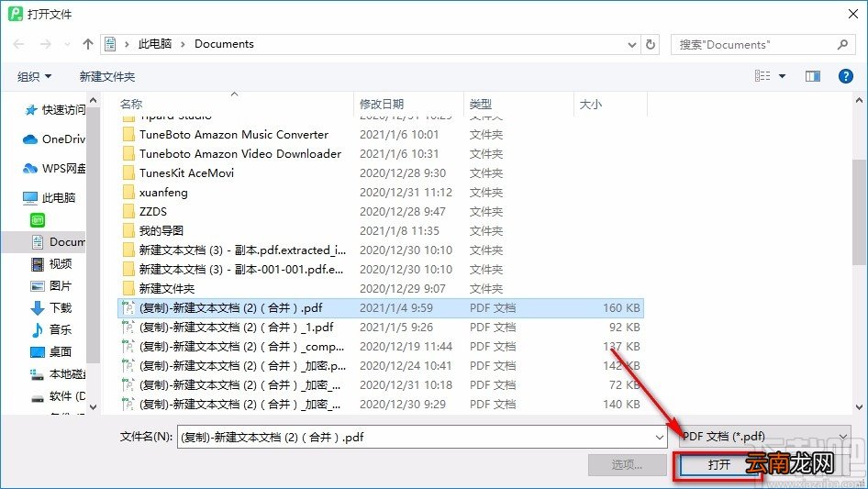Select the TuneBoto Amazon Music Converter folder icon

(x=128, y=135)
